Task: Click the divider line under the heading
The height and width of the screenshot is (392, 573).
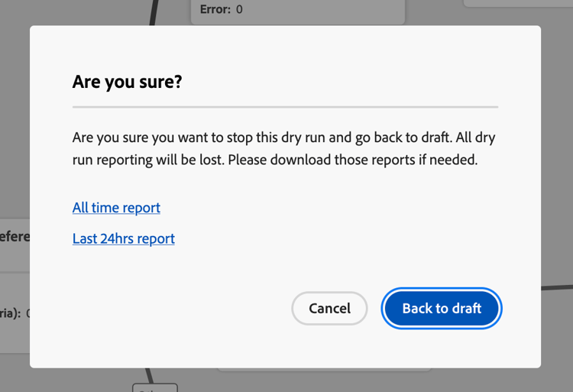Action: (x=285, y=107)
